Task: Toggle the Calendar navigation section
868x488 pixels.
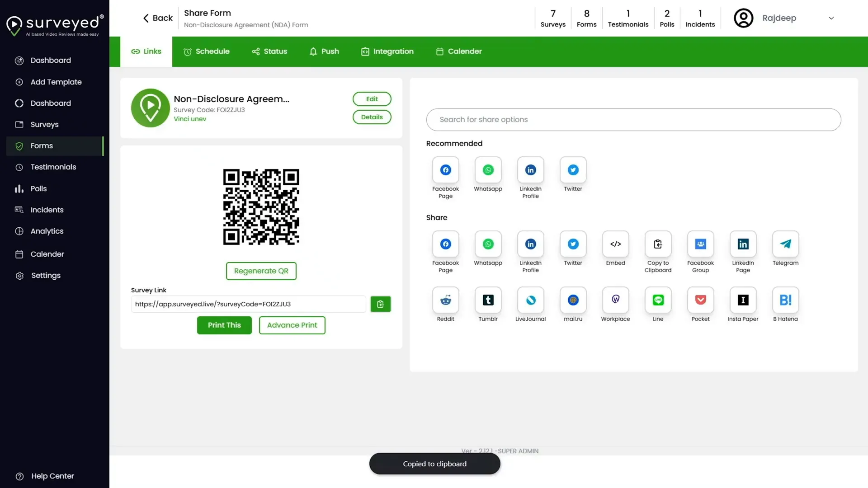Action: pyautogui.click(x=47, y=254)
